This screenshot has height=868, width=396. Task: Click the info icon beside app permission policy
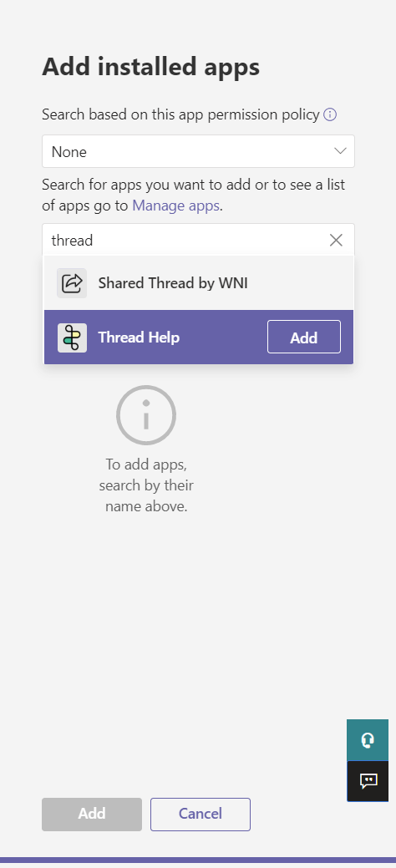click(x=330, y=114)
